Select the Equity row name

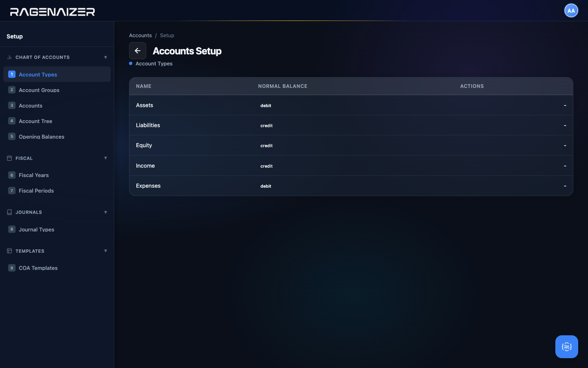144,145
